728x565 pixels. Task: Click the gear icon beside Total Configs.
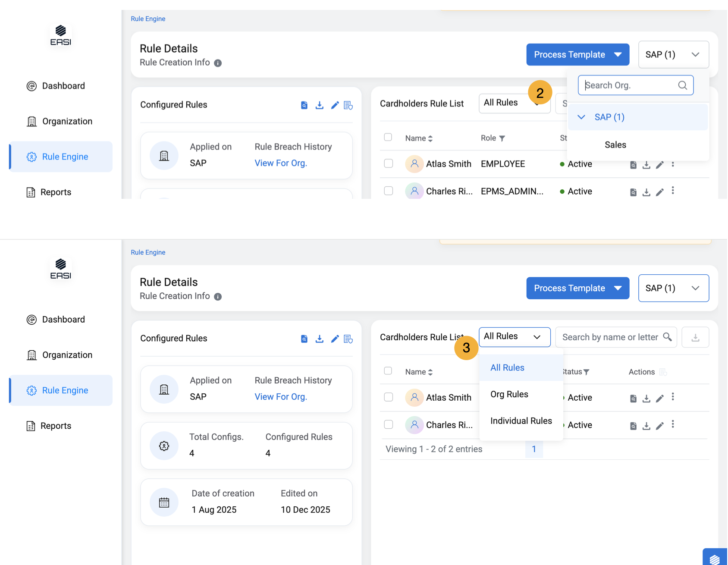tap(164, 446)
